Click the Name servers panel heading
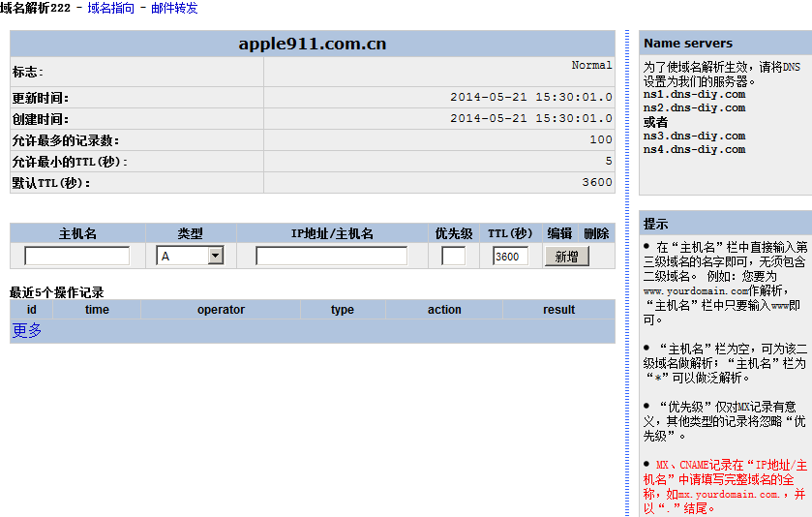The image size is (812, 517). tap(688, 43)
